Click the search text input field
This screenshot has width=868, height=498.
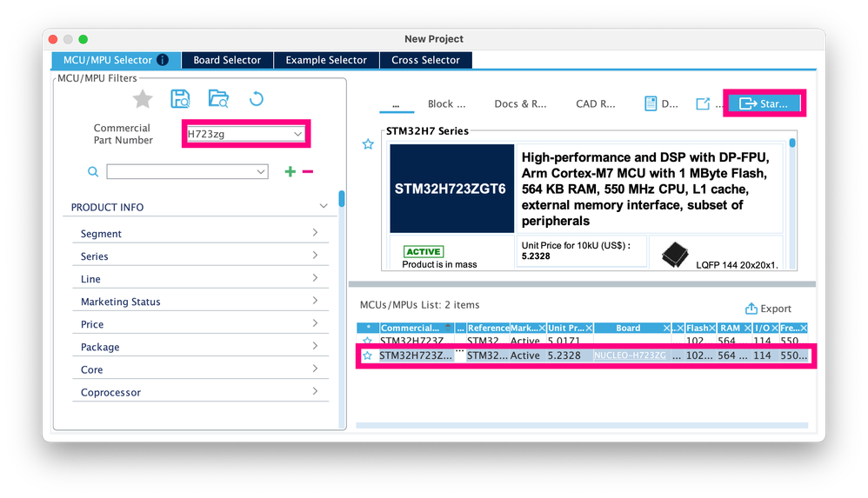tap(181, 171)
